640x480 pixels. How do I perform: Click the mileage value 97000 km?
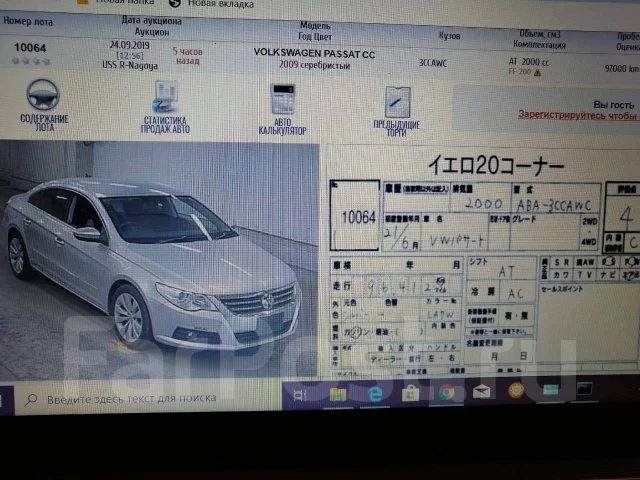tap(622, 69)
